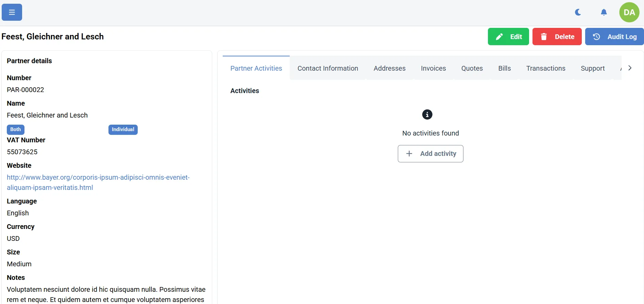Open the Addresses tab
The height and width of the screenshot is (304, 644).
click(x=389, y=68)
